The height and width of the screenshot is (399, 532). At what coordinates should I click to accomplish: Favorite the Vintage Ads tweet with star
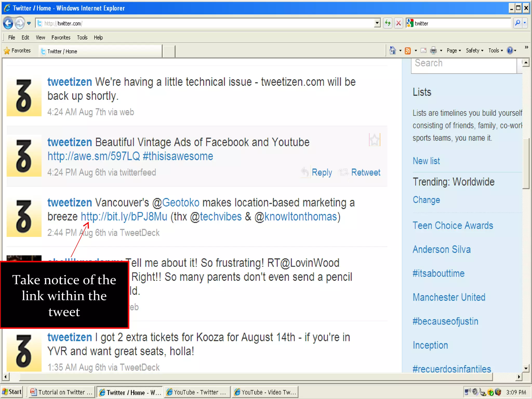375,140
